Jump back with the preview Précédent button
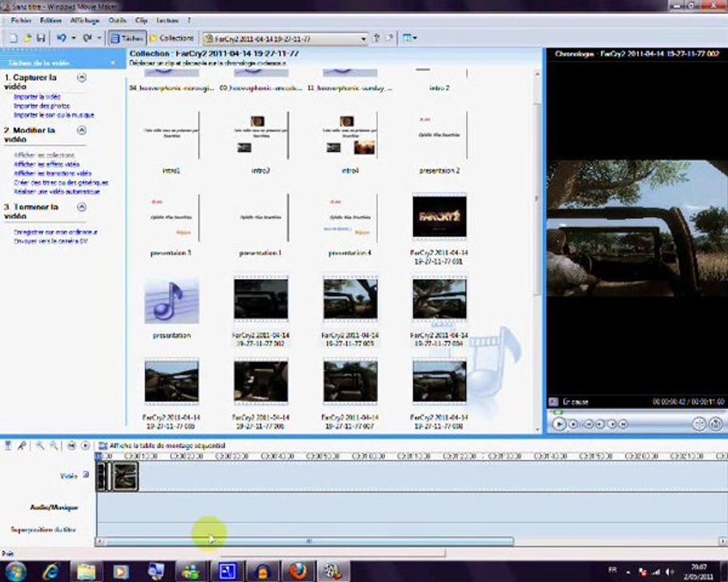Screen dimensions: 728x582 (588, 424)
